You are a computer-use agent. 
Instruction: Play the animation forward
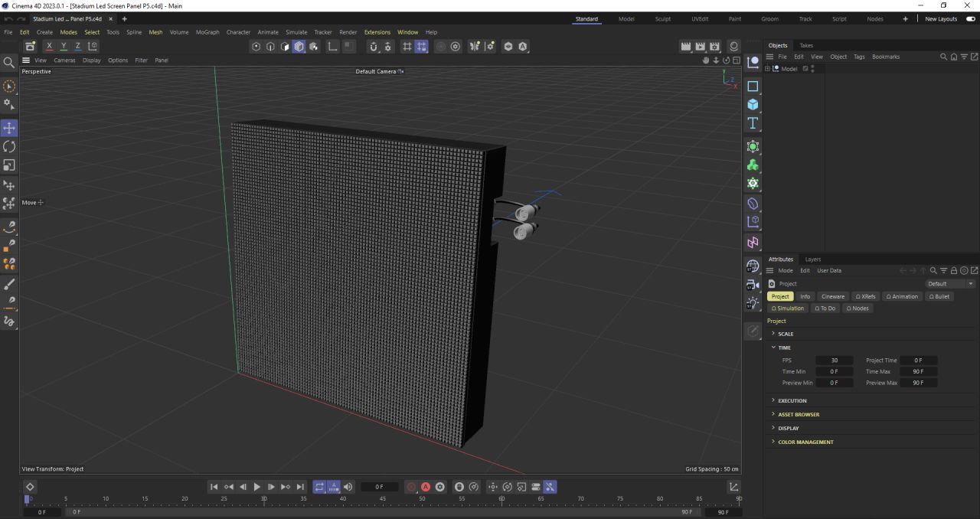[256, 487]
